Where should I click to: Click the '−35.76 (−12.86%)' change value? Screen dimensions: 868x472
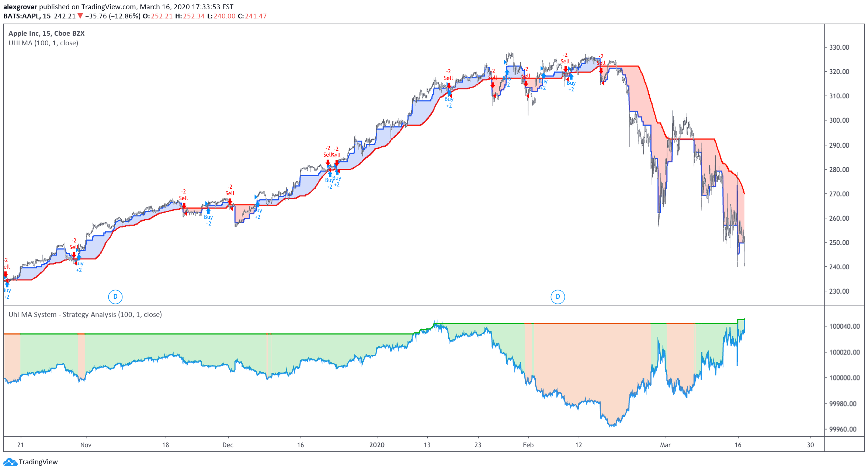click(113, 16)
